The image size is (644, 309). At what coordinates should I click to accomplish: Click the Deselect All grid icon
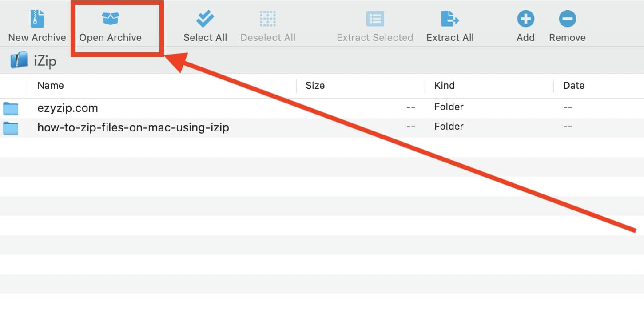point(267,19)
